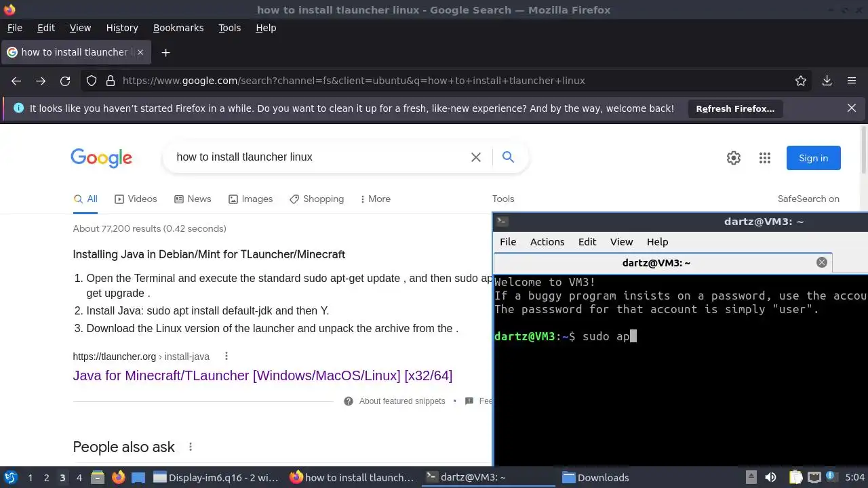Open Java for Minecraft/TLauncher result link
Viewport: 868px width, 488px height.
262,375
